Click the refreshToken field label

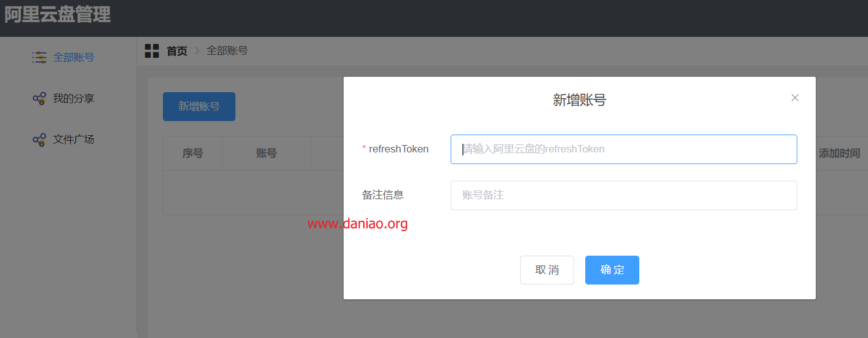398,149
